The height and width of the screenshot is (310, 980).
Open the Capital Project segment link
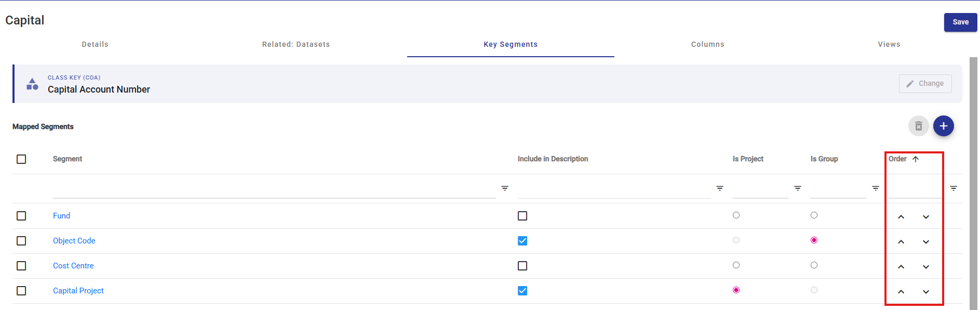[x=78, y=291]
